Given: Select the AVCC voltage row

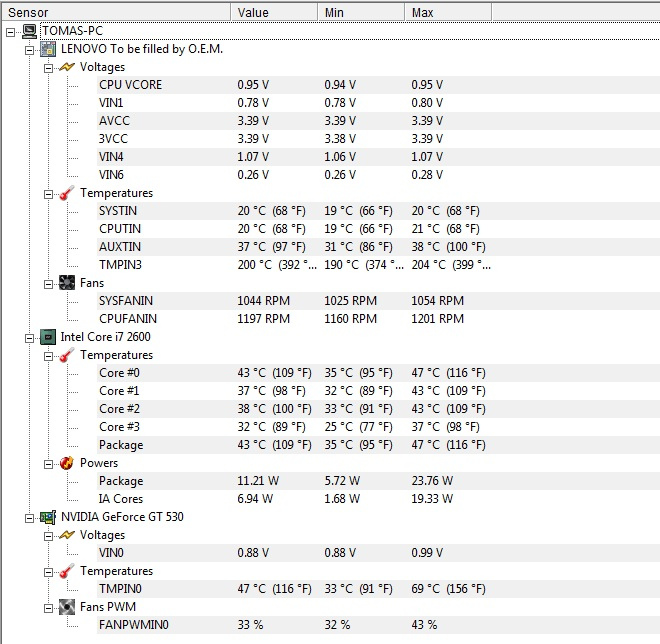Looking at the screenshot, I should tap(378, 121).
